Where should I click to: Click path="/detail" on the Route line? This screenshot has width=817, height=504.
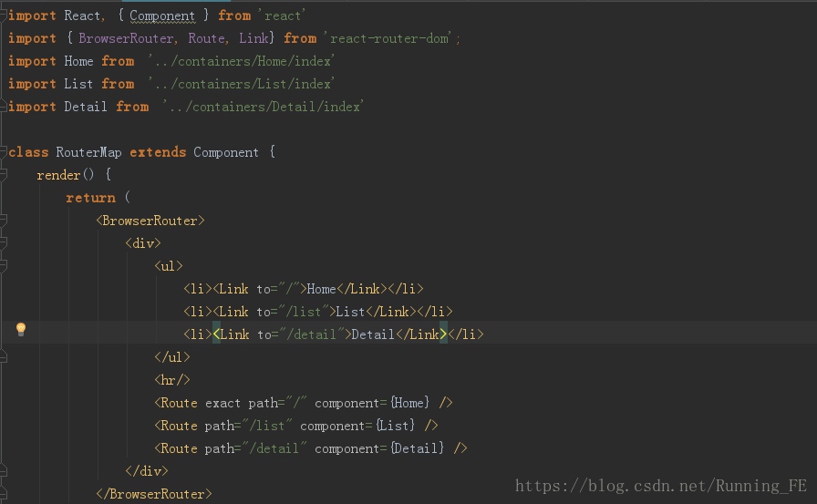click(256, 448)
